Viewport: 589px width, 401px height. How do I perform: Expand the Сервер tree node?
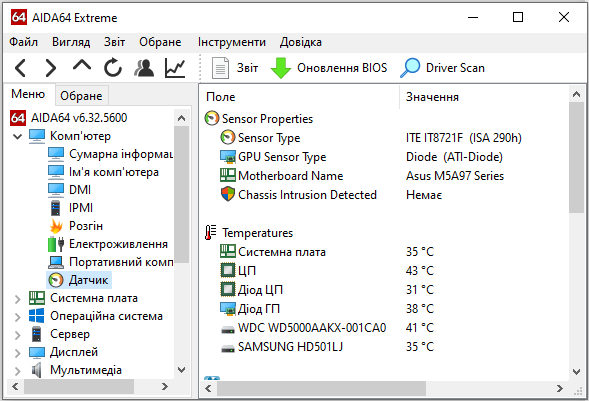click(17, 335)
